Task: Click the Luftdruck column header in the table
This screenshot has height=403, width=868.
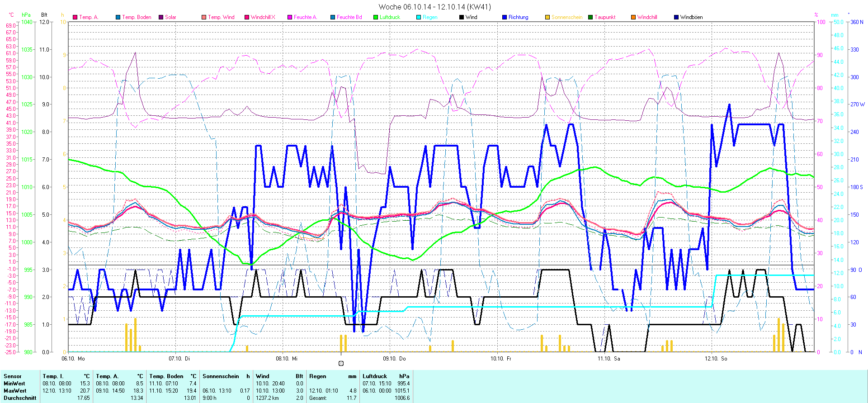Action: (x=375, y=376)
